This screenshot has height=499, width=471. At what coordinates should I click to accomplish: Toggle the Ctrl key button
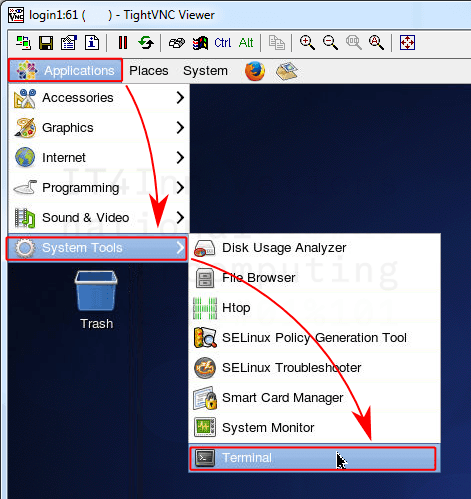pyautogui.click(x=222, y=43)
